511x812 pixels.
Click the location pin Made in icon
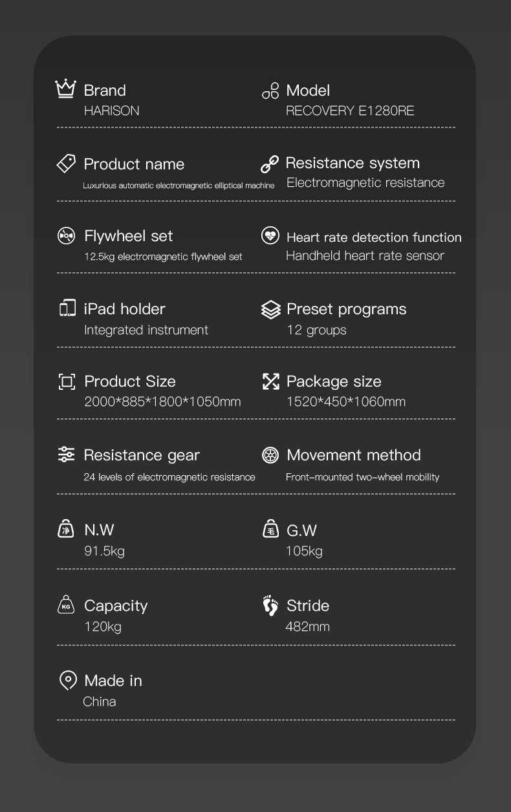pos(67,680)
